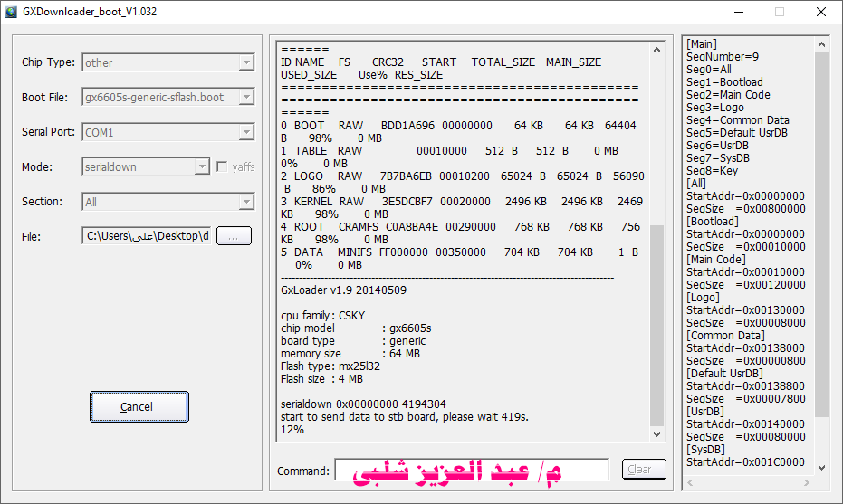Screen dimensions: 843x504
Task: Click the 'Seg8=Key' line
Action: (713, 171)
